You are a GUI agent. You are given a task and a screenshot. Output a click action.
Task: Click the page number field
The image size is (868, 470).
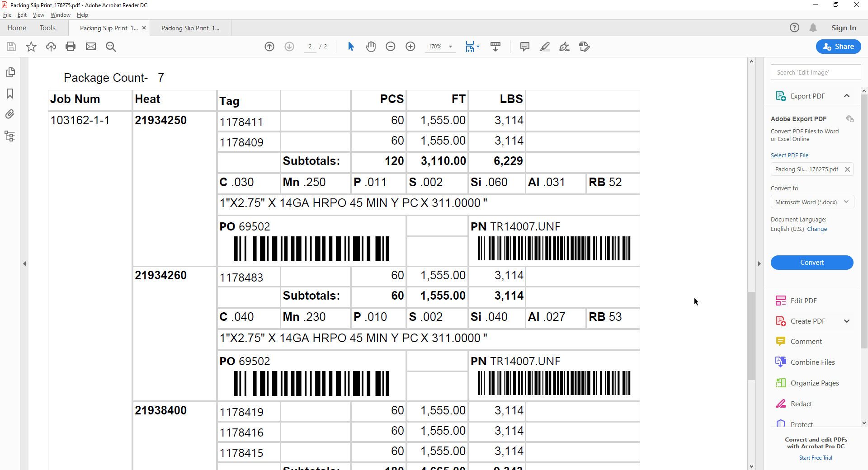click(310, 47)
